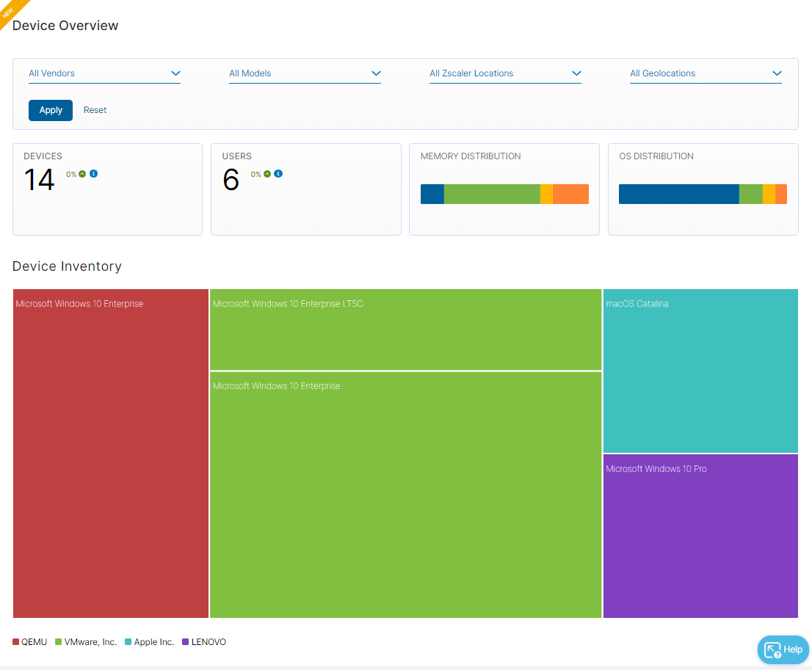Expand the All Zscaler Locations dropdown
Viewport: 812px width, 670px height.
click(505, 73)
